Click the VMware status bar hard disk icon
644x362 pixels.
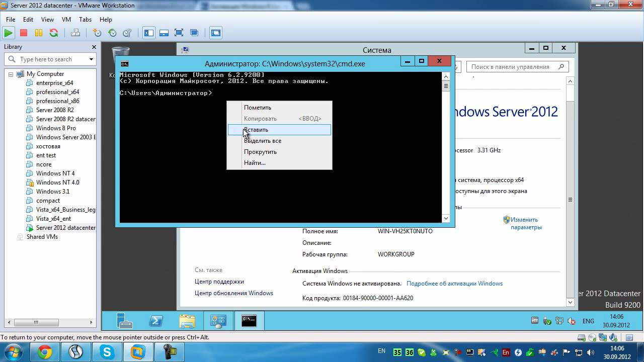click(581, 337)
